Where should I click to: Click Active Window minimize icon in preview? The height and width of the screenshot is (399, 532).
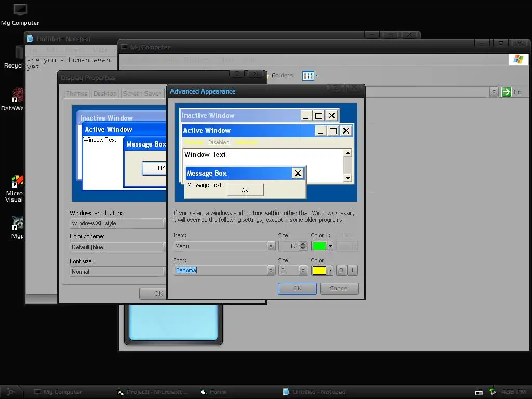(x=320, y=130)
